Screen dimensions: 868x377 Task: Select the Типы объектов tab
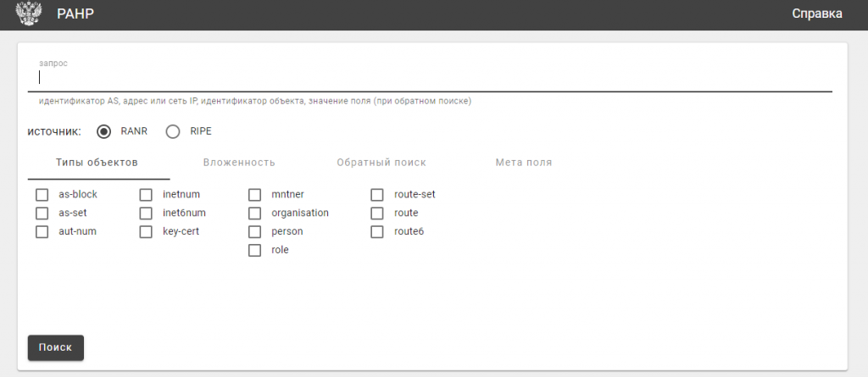pyautogui.click(x=97, y=163)
